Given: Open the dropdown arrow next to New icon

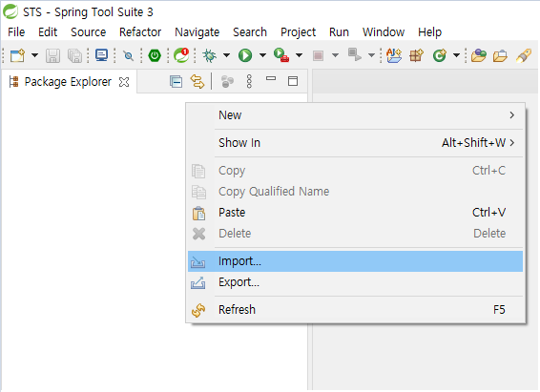Looking at the screenshot, I should (34, 55).
